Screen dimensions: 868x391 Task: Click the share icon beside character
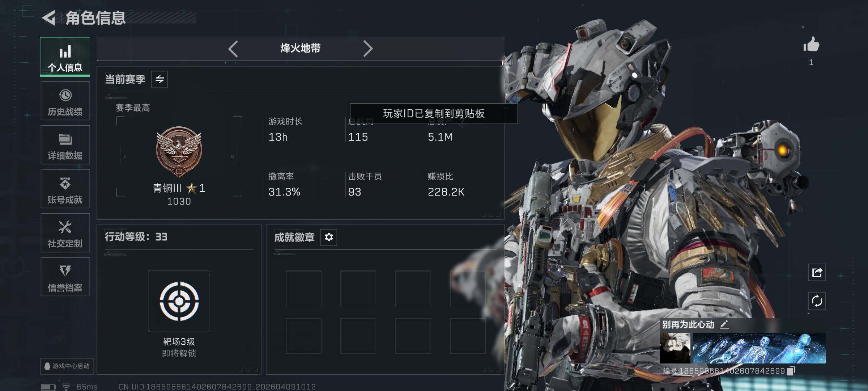click(817, 272)
